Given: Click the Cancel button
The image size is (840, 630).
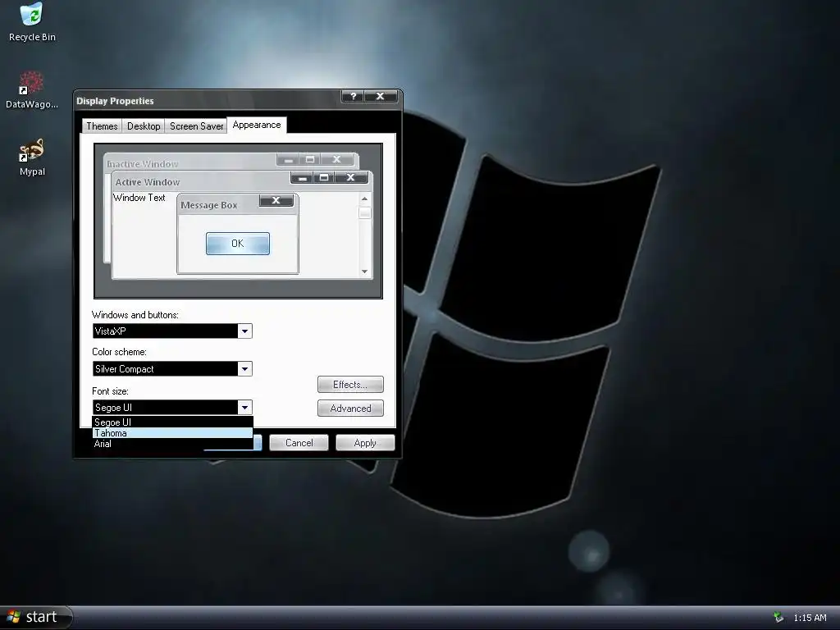Looking at the screenshot, I should [x=299, y=442].
